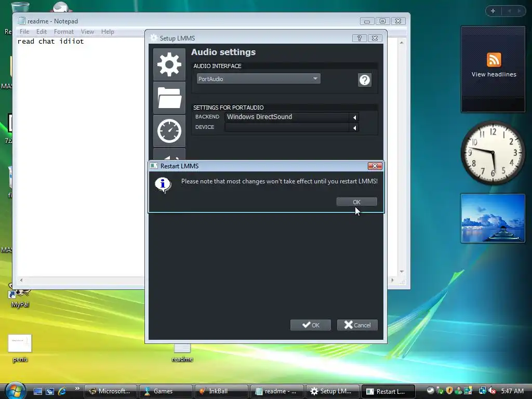Image resolution: width=532 pixels, height=399 pixels.
Task: Expand the quick launch chevron
Action: pyautogui.click(x=77, y=389)
